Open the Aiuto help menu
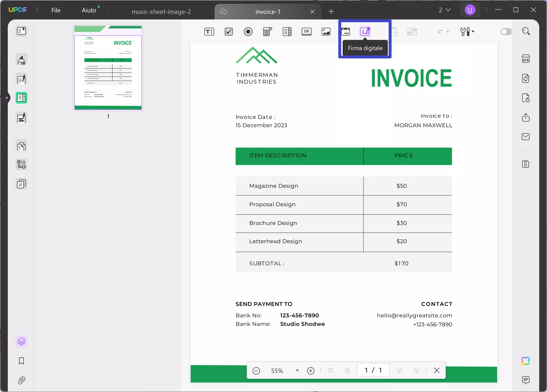This screenshot has height=392, width=547. click(x=89, y=10)
